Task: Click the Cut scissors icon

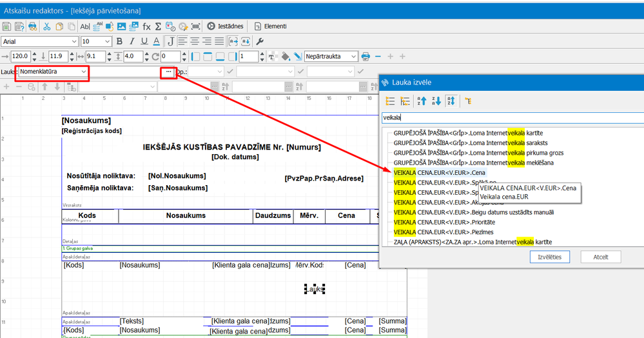Action: 46,26
